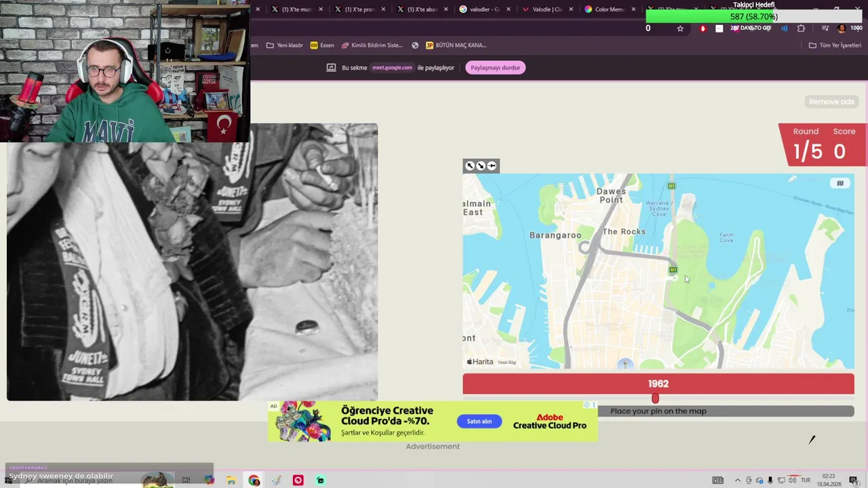Open the ad info icon on the Adobe banner
The image size is (868, 488).
tap(587, 405)
